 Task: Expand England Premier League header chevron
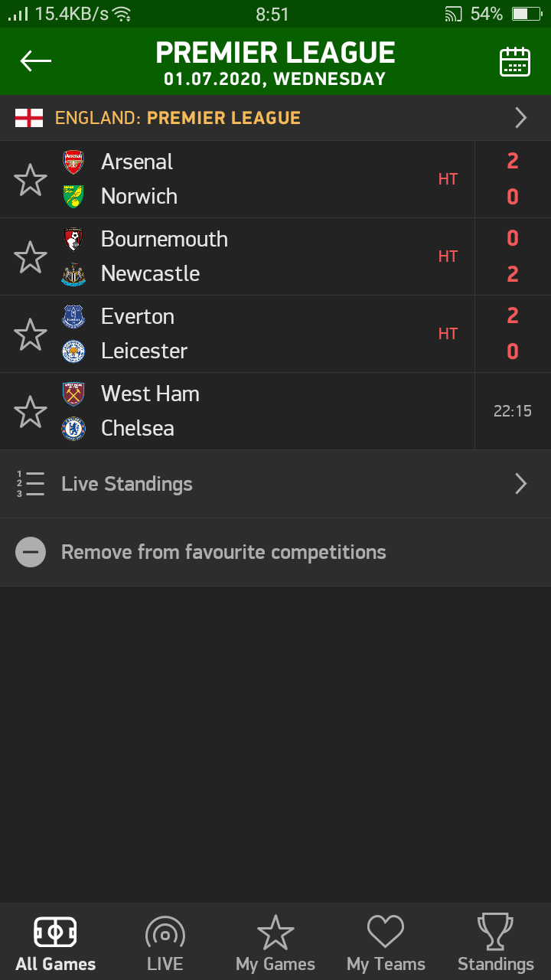tap(521, 118)
